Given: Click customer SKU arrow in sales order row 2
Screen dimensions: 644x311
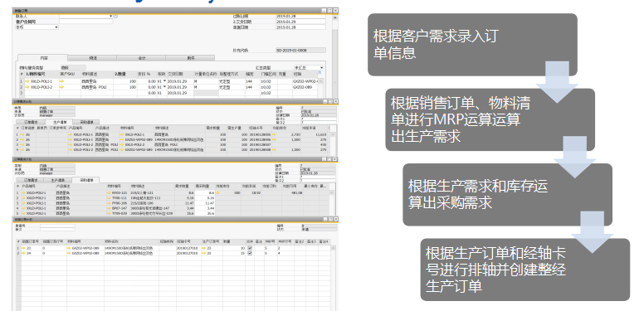Looking at the screenshot, I should [62, 87].
